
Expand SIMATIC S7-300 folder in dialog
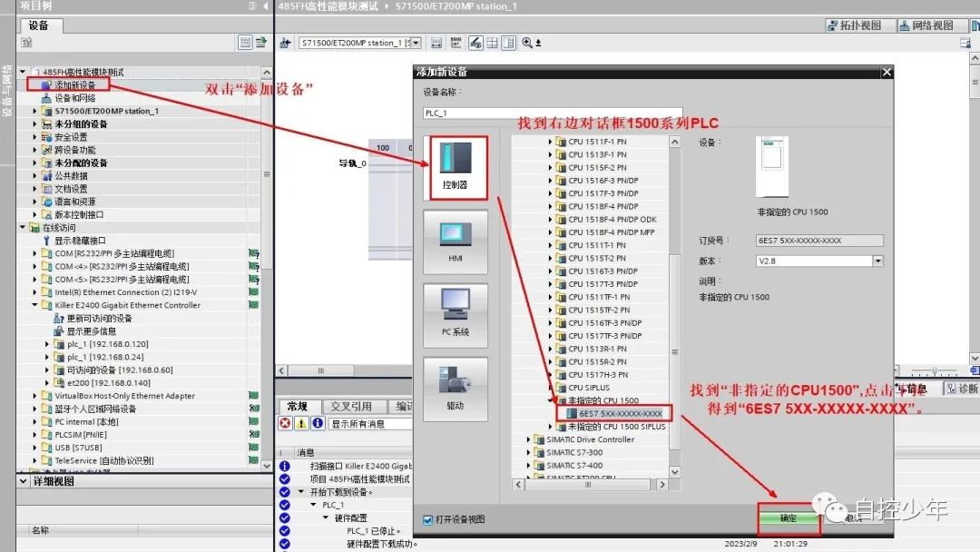(528, 453)
